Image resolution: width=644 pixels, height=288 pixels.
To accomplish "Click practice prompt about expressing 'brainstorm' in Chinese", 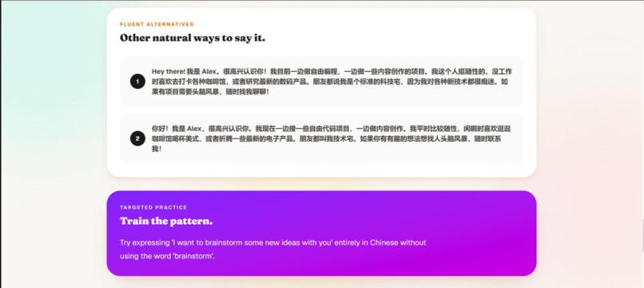I will tap(273, 250).
